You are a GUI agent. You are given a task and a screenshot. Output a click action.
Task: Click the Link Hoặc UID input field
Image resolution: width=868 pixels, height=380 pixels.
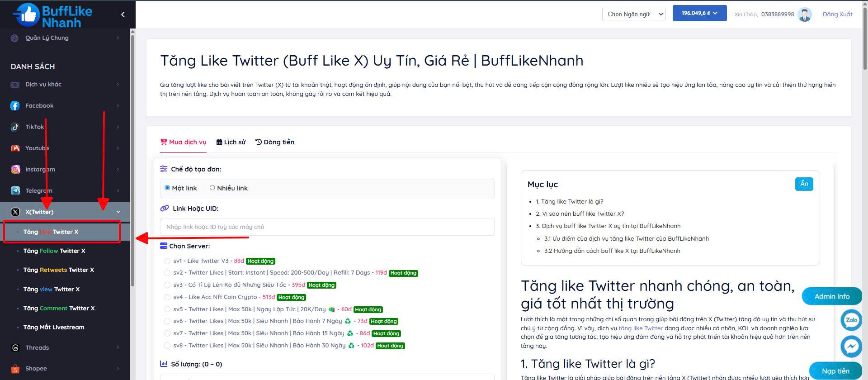(327, 227)
